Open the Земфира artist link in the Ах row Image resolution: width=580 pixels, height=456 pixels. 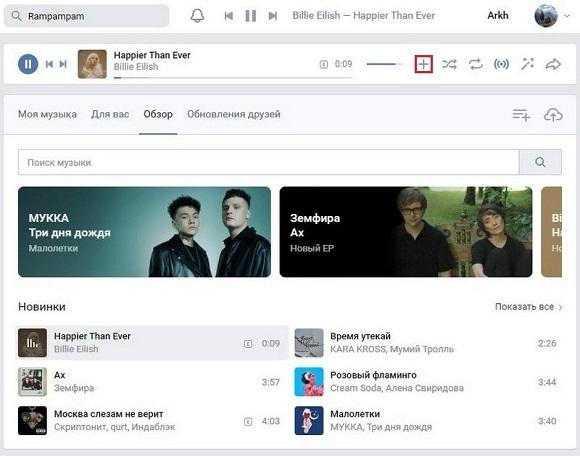pyautogui.click(x=74, y=388)
